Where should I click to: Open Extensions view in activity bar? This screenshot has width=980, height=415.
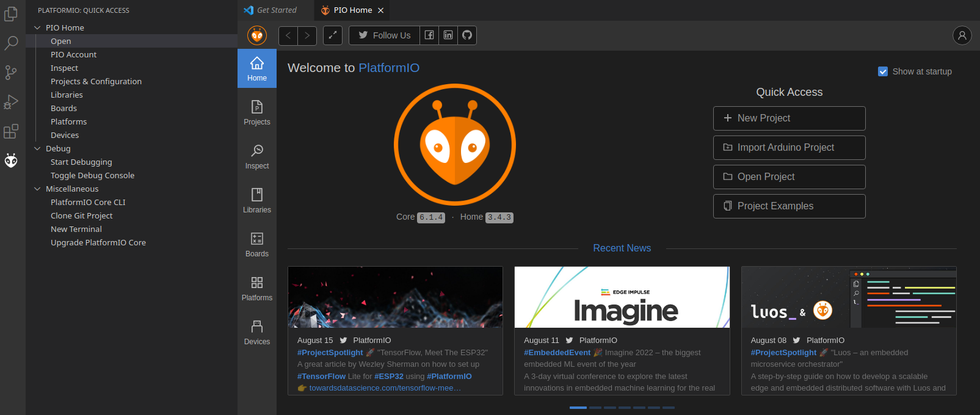point(11,131)
